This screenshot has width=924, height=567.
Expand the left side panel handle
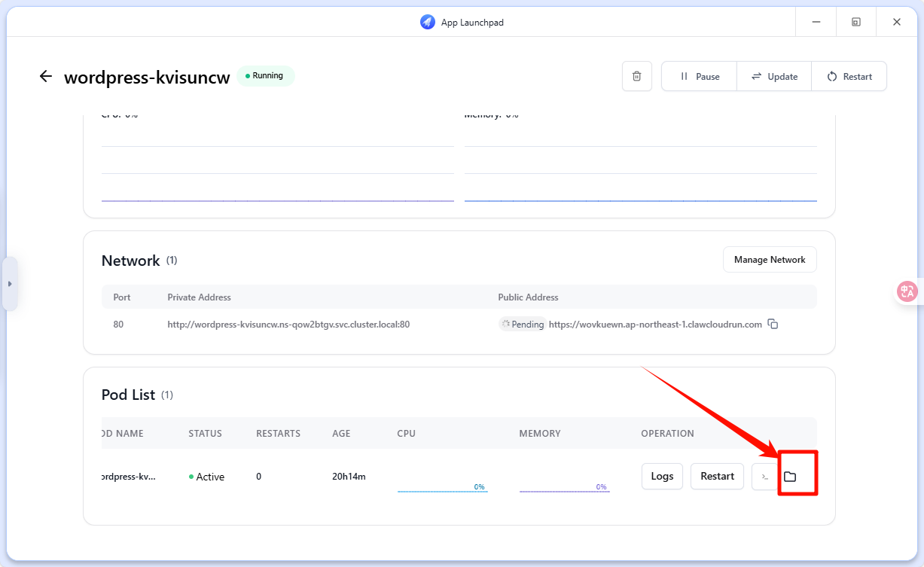pyautogui.click(x=10, y=284)
